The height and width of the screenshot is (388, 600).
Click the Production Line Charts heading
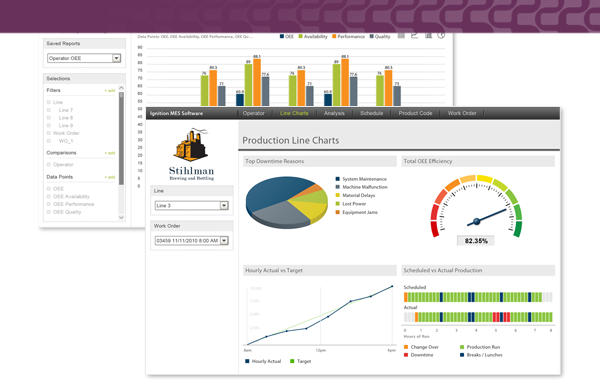291,140
